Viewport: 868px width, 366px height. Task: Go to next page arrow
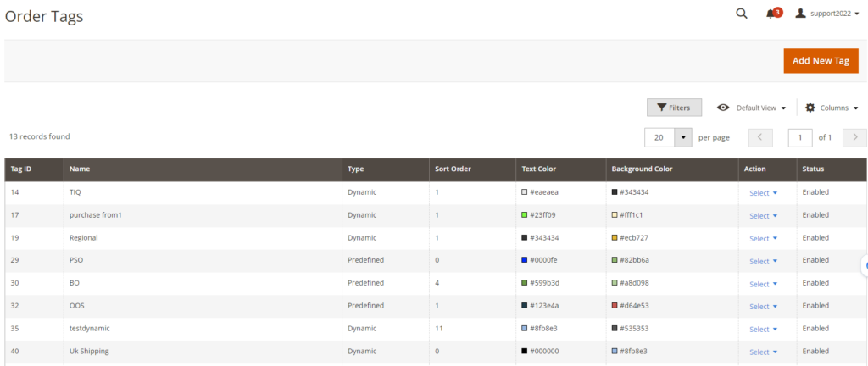855,137
